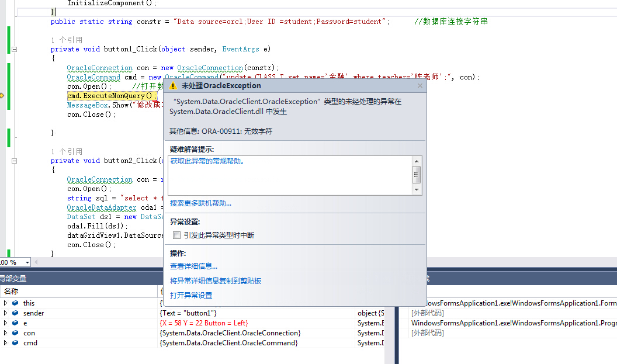
Task: Expand the 'cmd' variable in locals
Action: tap(5, 343)
